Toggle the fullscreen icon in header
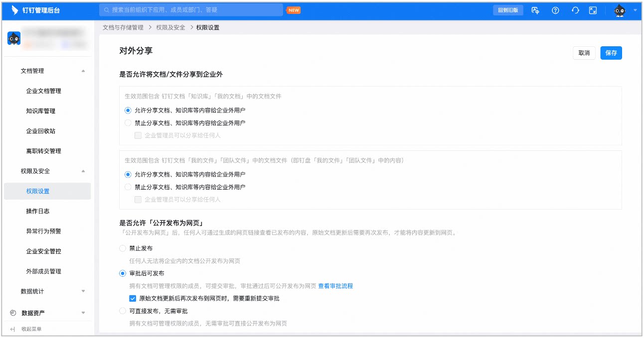The image size is (644, 338). pos(593,10)
